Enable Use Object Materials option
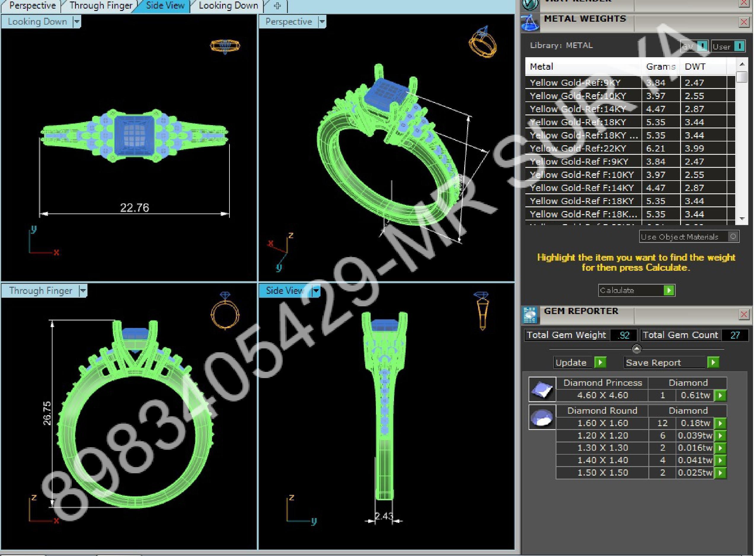The width and height of the screenshot is (756, 556). [733, 237]
